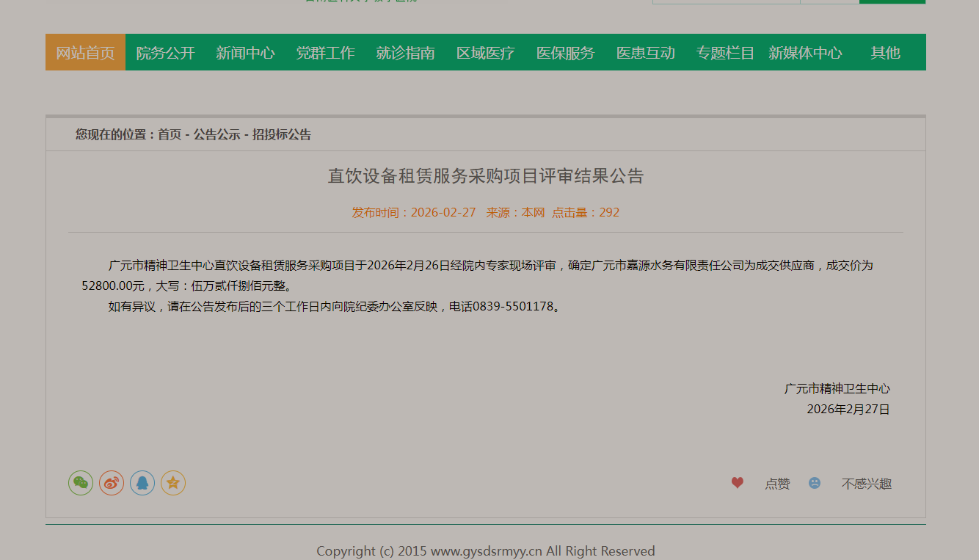Viewport: 979px width, 560px height.
Task: Share the announcement via WeChat icon
Action: pos(81,483)
